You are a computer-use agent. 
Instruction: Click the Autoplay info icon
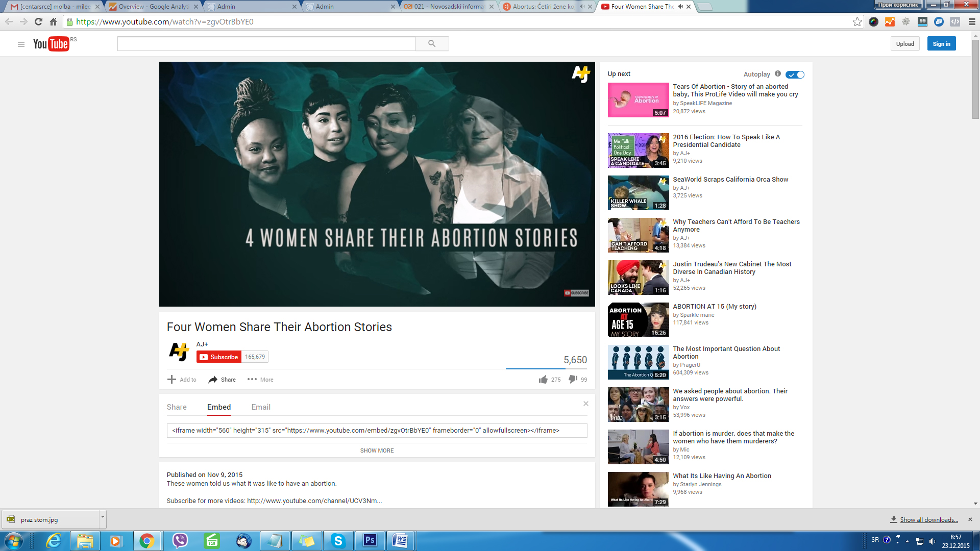pos(778,74)
